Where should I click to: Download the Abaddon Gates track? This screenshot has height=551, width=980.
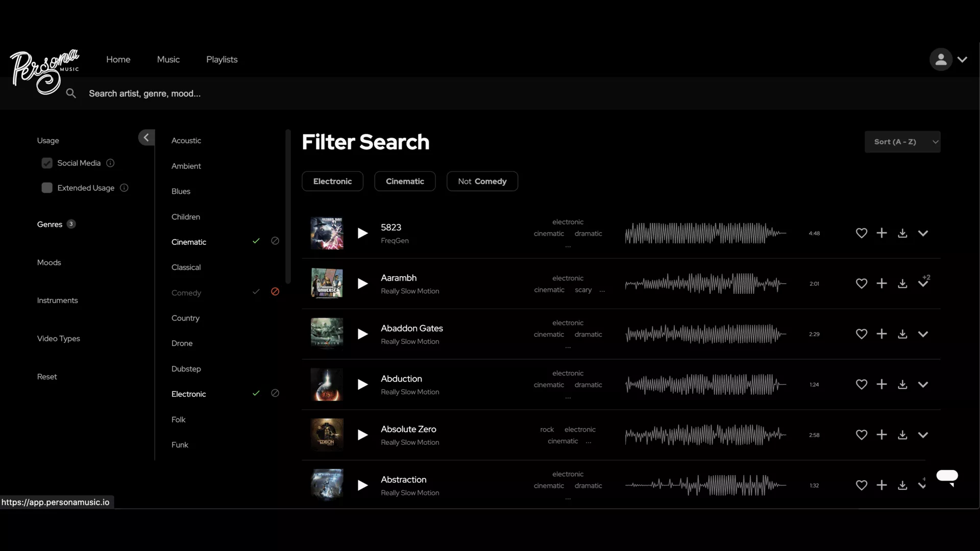[x=902, y=334]
